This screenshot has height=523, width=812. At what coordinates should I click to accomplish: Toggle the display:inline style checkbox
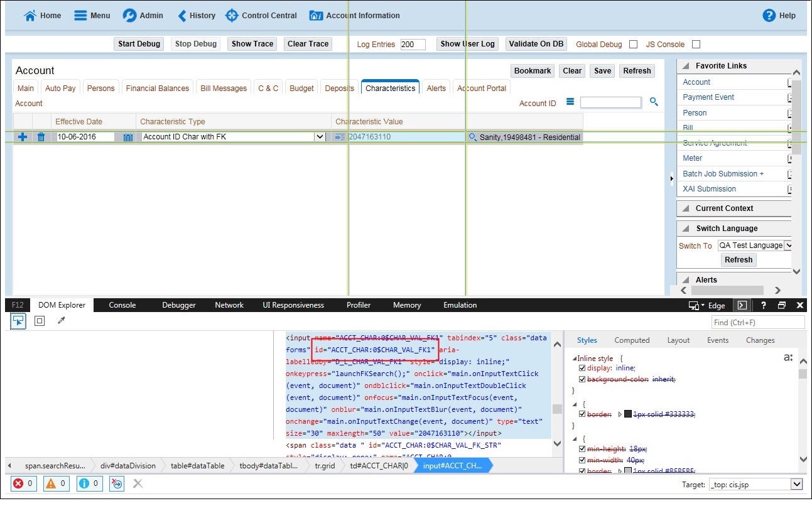tap(582, 369)
